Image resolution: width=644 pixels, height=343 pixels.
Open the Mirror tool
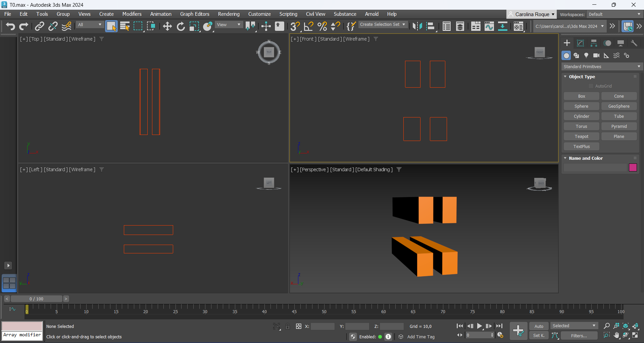coord(417,26)
